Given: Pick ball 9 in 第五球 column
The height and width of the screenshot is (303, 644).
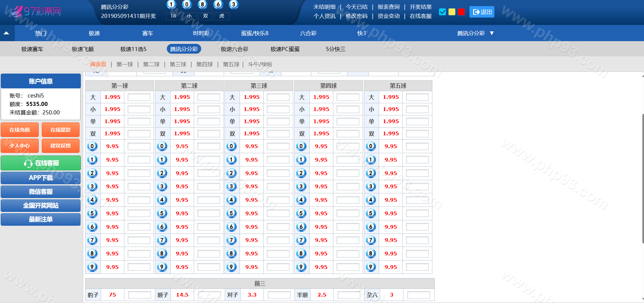Looking at the screenshot, I should click(371, 267).
